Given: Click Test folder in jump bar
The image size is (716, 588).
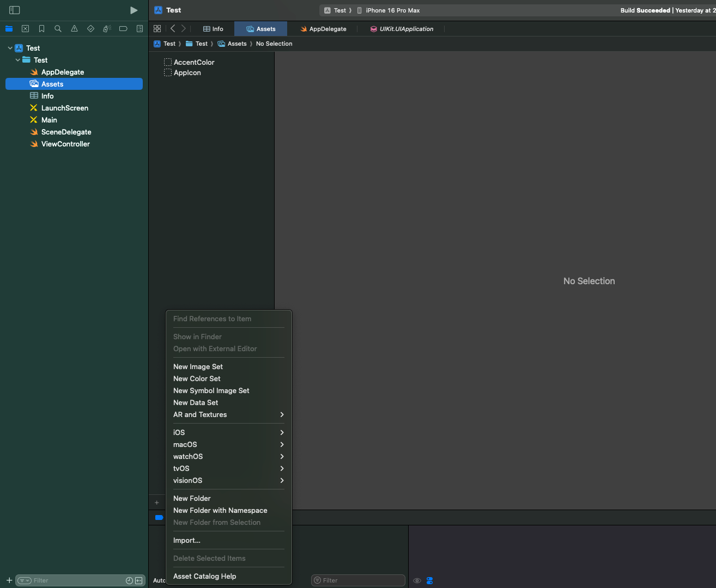Looking at the screenshot, I should click(x=197, y=44).
